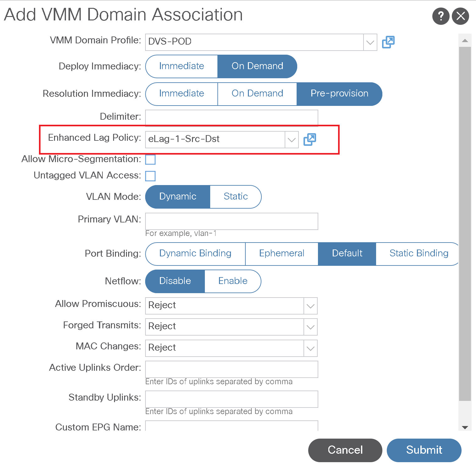
Task: Focus the Delimiter input field
Action: tap(232, 118)
